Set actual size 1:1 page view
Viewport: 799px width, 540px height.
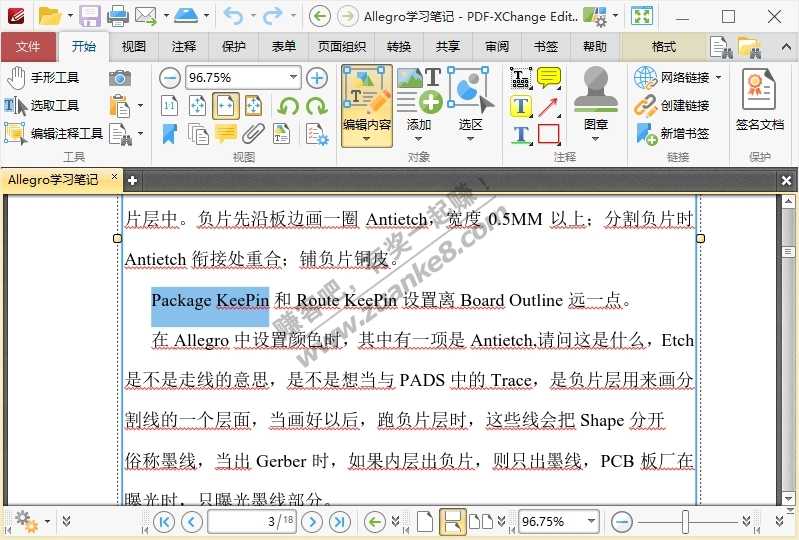pyautogui.click(x=170, y=106)
